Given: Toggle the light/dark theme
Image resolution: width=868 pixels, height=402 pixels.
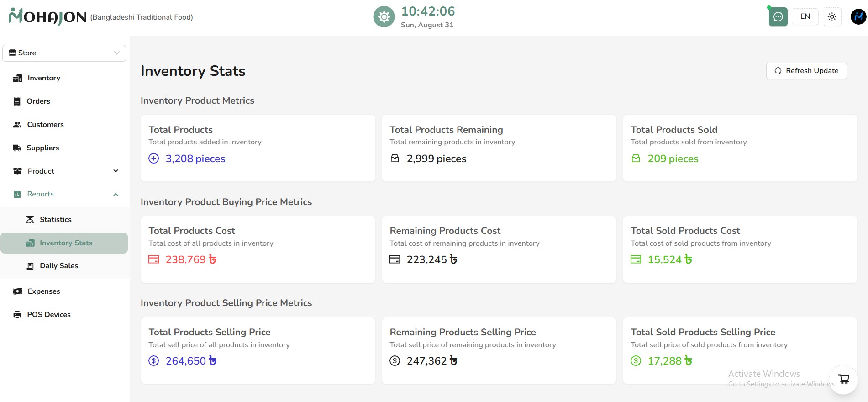Looking at the screenshot, I should point(832,17).
